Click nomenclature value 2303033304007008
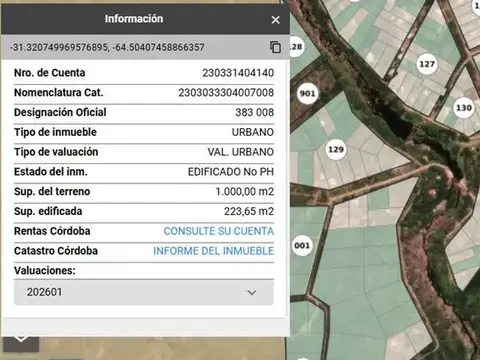This screenshot has width=480, height=360. (x=226, y=92)
